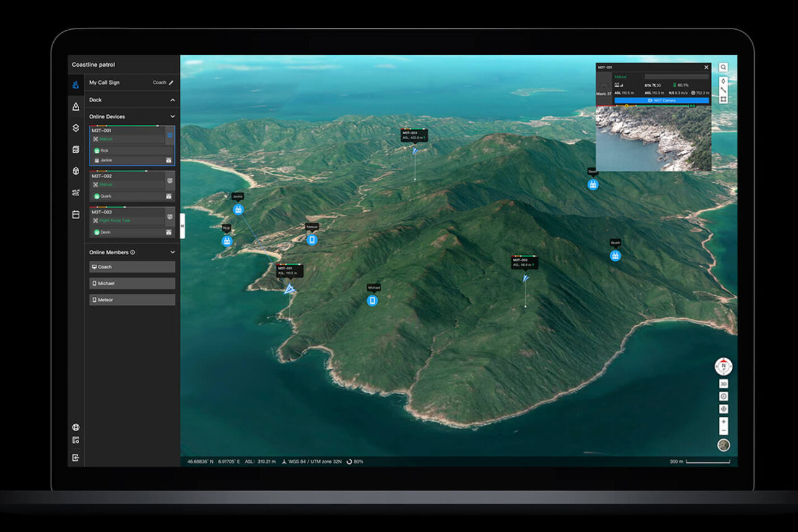The height and width of the screenshot is (532, 798).
Task: Collapse the Online Members list
Action: 172,252
